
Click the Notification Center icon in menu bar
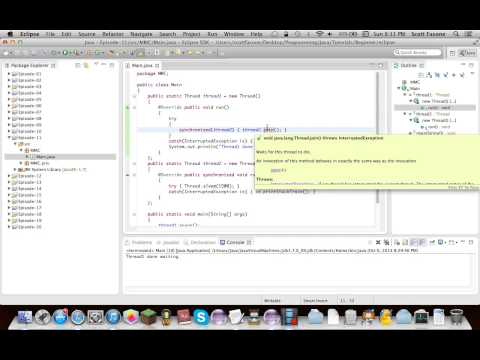pyautogui.click(x=469, y=34)
